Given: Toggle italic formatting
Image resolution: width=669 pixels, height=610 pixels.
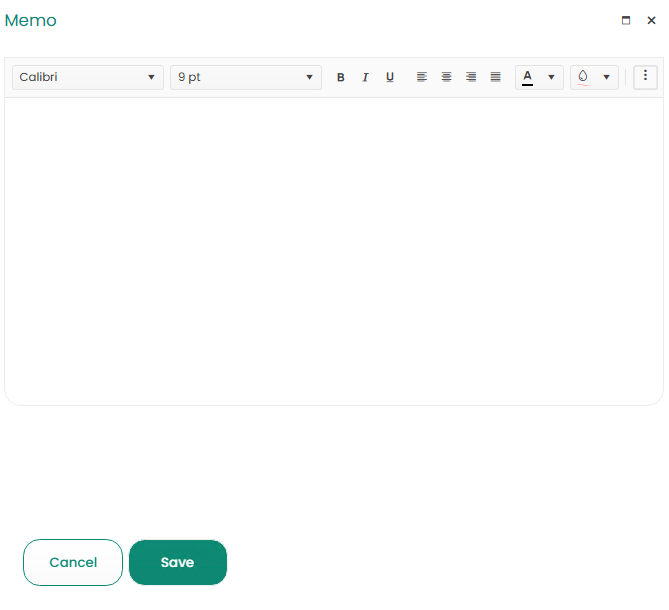Looking at the screenshot, I should point(365,77).
